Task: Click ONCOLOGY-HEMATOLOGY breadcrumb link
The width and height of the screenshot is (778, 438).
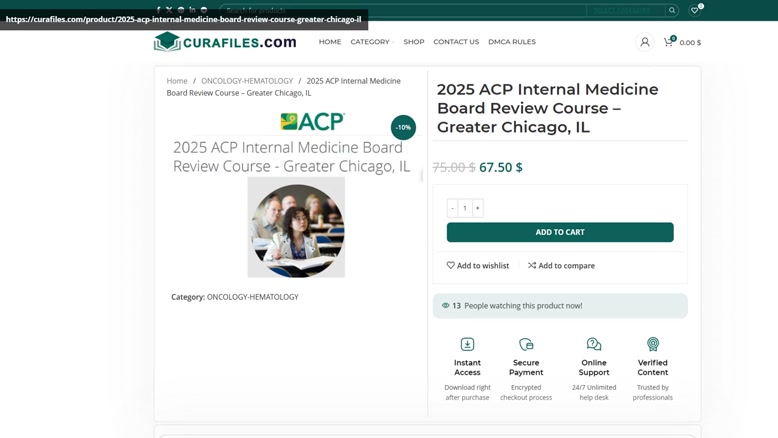Action: (247, 81)
